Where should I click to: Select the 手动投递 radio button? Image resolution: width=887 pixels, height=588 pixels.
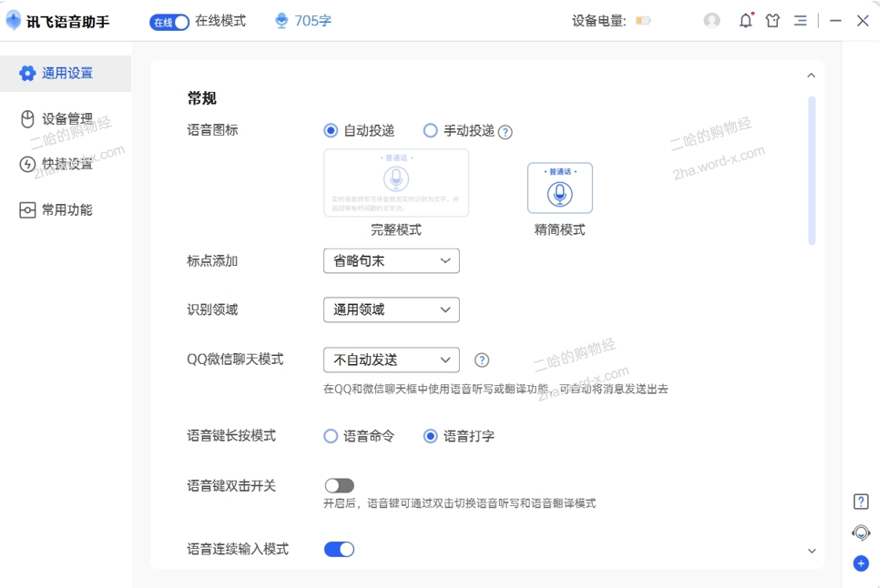(431, 131)
